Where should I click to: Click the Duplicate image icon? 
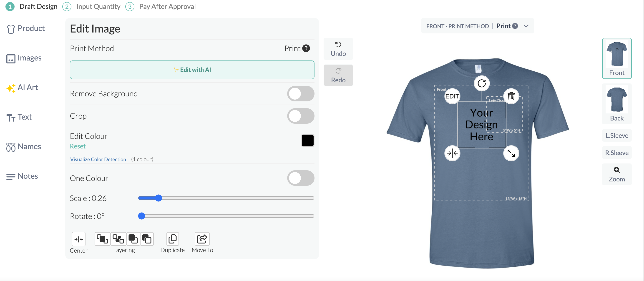pyautogui.click(x=173, y=239)
